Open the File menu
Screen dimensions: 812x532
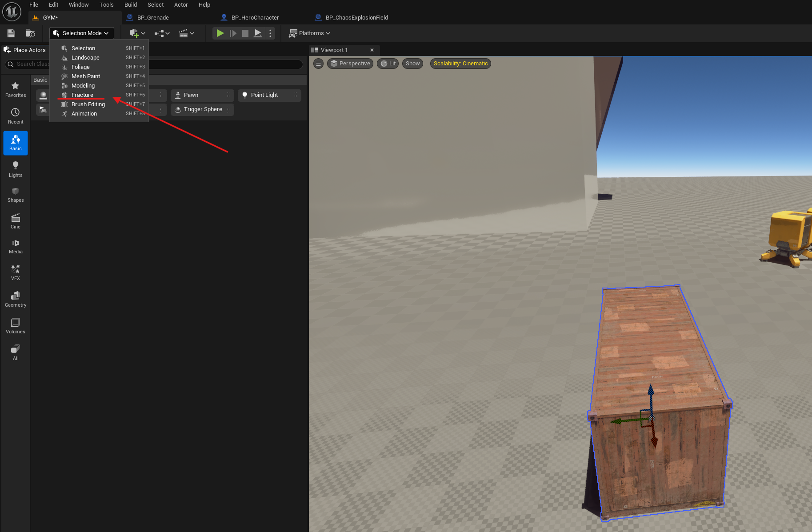34,5
